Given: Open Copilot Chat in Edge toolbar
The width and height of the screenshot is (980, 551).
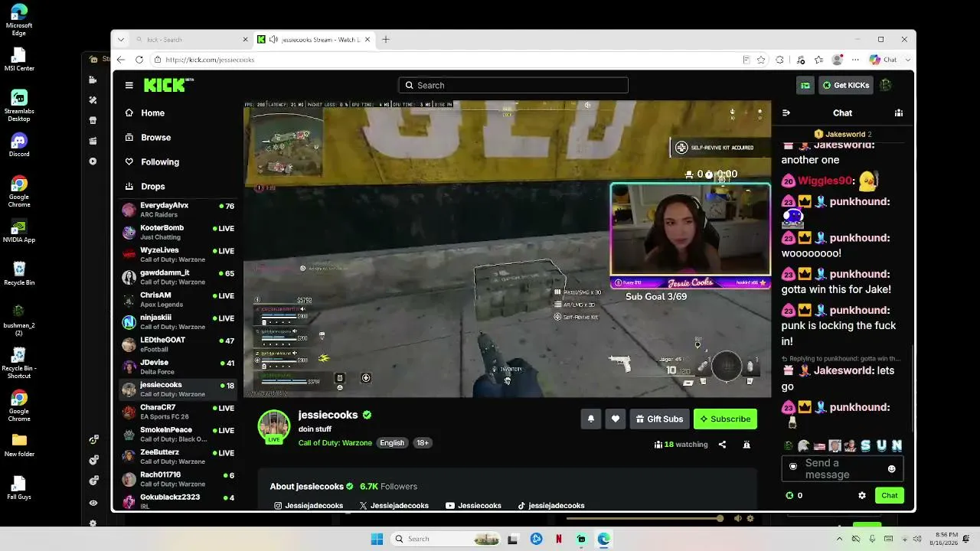Looking at the screenshot, I should pyautogui.click(x=883, y=60).
